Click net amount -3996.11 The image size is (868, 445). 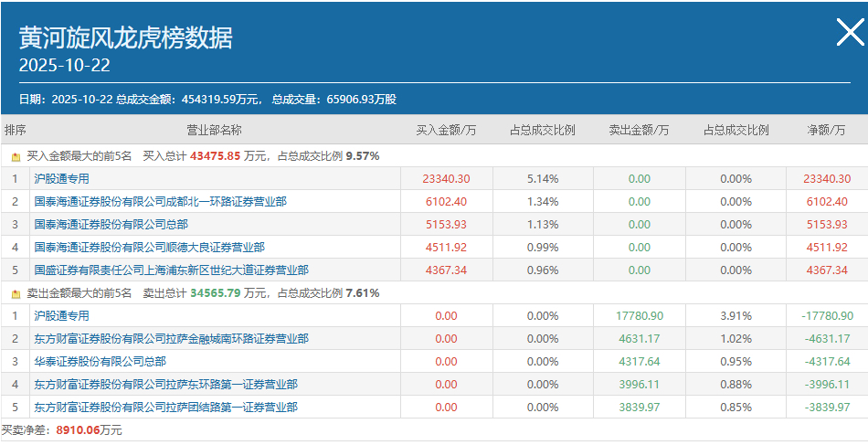coord(827,384)
